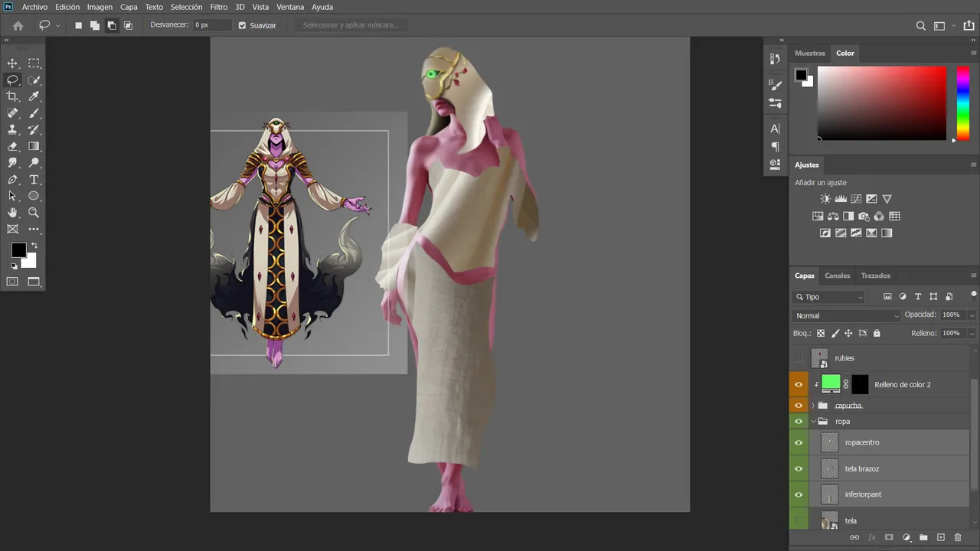Hide the ropacentro layer
980x551 pixels.
pos(799,442)
